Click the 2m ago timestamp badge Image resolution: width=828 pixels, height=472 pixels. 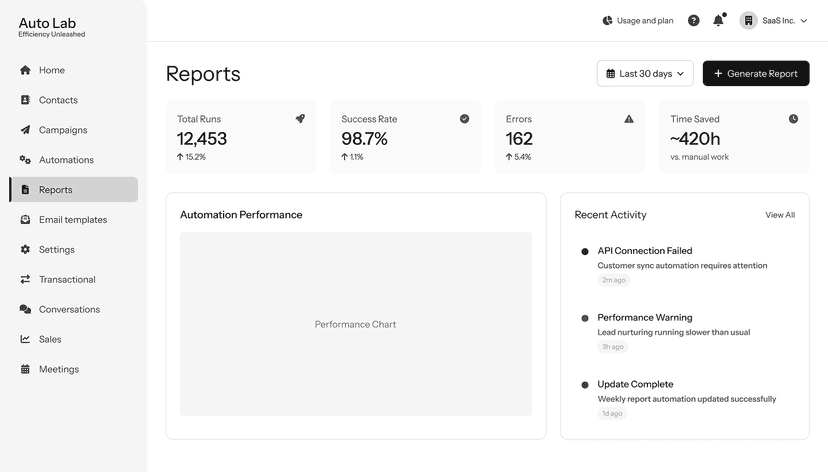tap(614, 280)
